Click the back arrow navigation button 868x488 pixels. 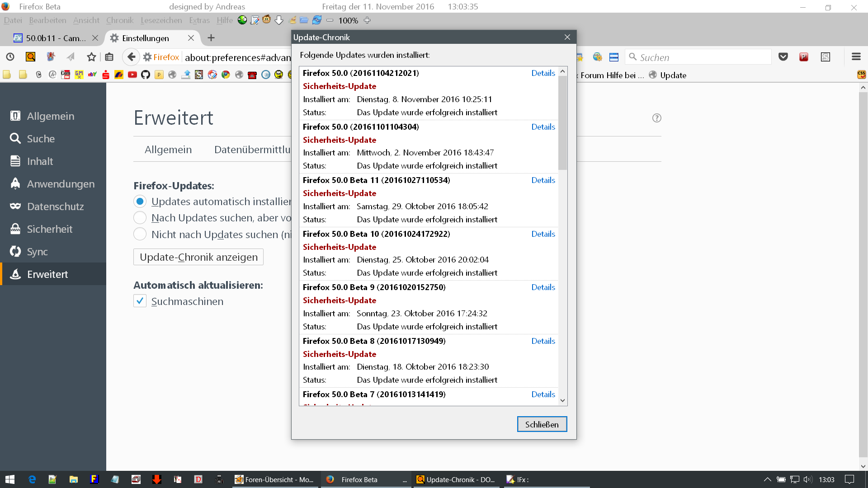tap(131, 57)
